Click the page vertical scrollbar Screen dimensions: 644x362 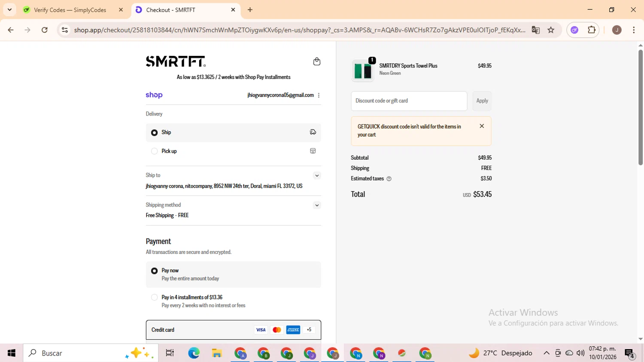pyautogui.click(x=641, y=107)
